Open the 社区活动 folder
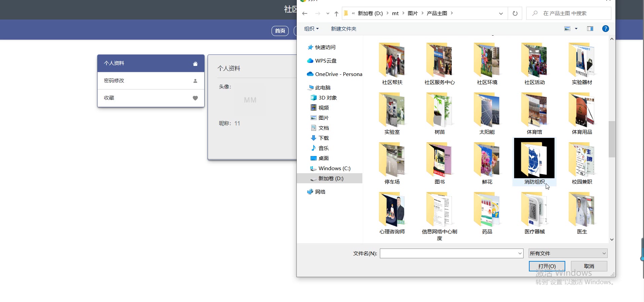The width and height of the screenshot is (644, 302). tap(534, 64)
